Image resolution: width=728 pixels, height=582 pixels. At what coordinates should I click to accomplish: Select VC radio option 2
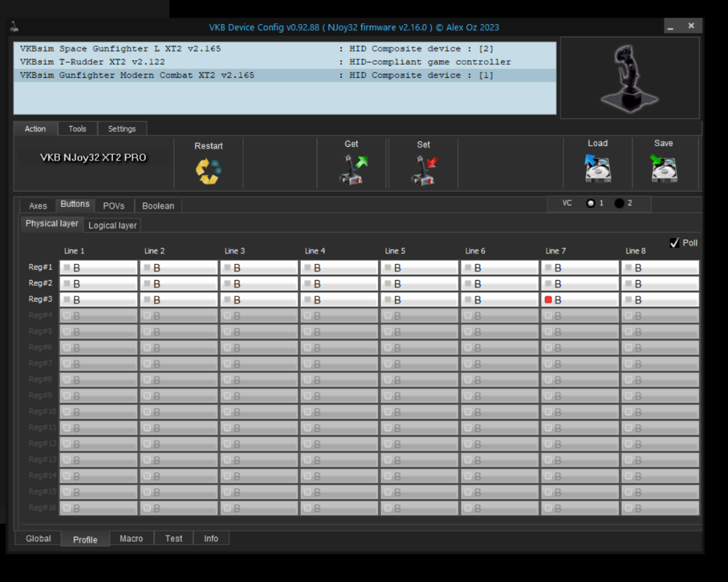[619, 203]
